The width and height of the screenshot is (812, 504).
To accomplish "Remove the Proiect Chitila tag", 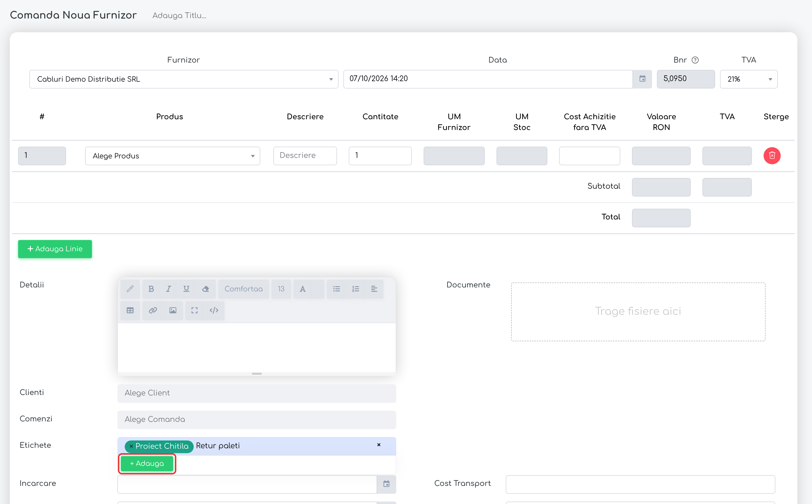I will (131, 446).
